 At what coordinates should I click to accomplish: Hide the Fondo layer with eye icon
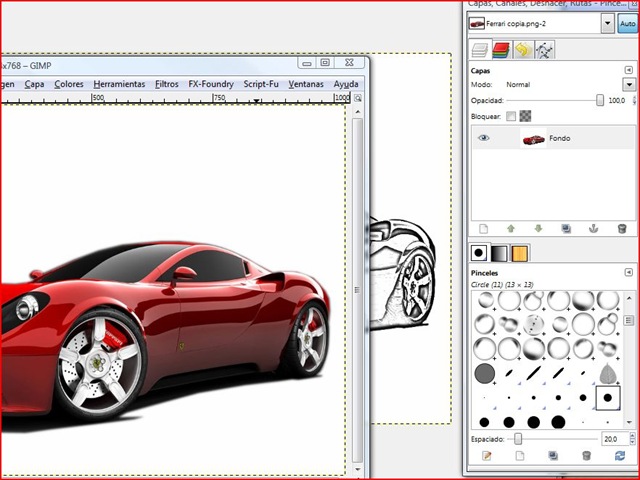coord(484,138)
